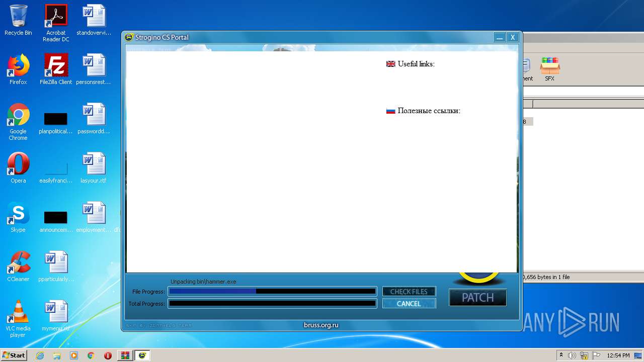Select the Skype desktop icon
The width and height of the screenshot is (644, 362).
coord(18,217)
